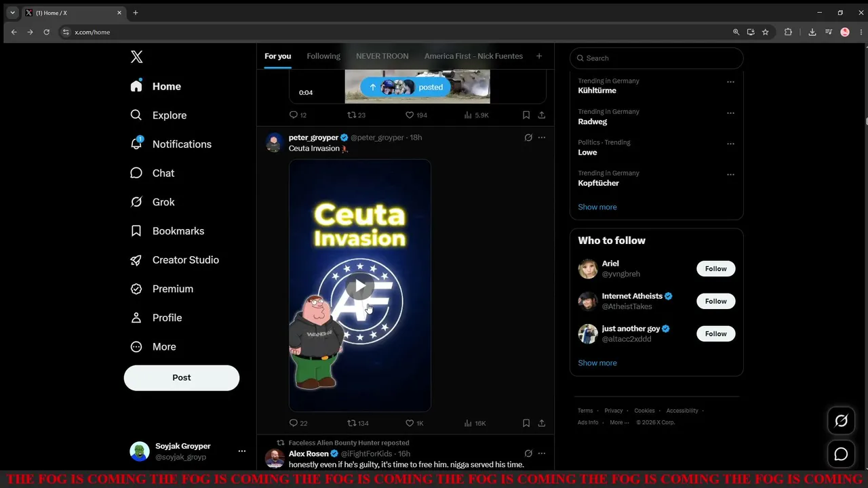Reload the page in Chrome
The image size is (868, 488).
coord(46,32)
